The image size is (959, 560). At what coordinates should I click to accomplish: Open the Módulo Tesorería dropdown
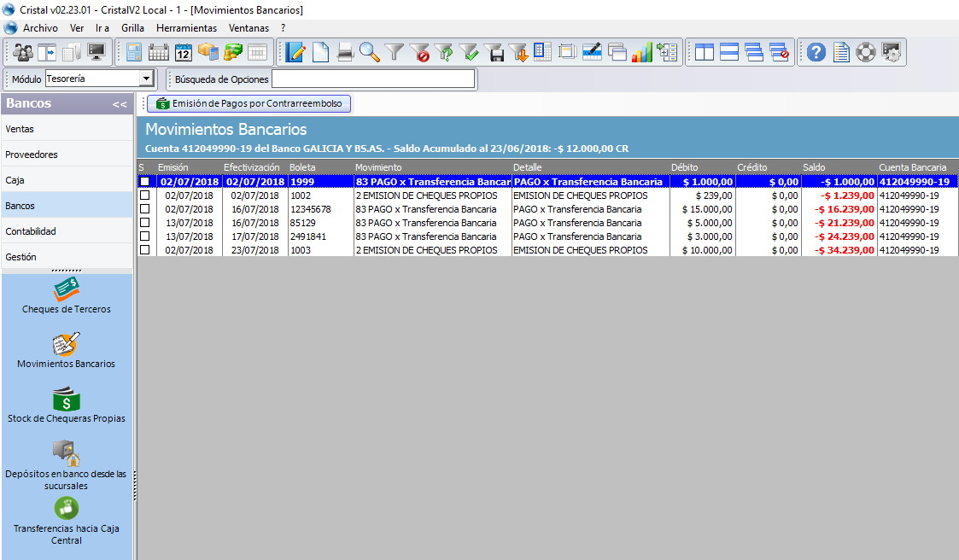click(146, 79)
